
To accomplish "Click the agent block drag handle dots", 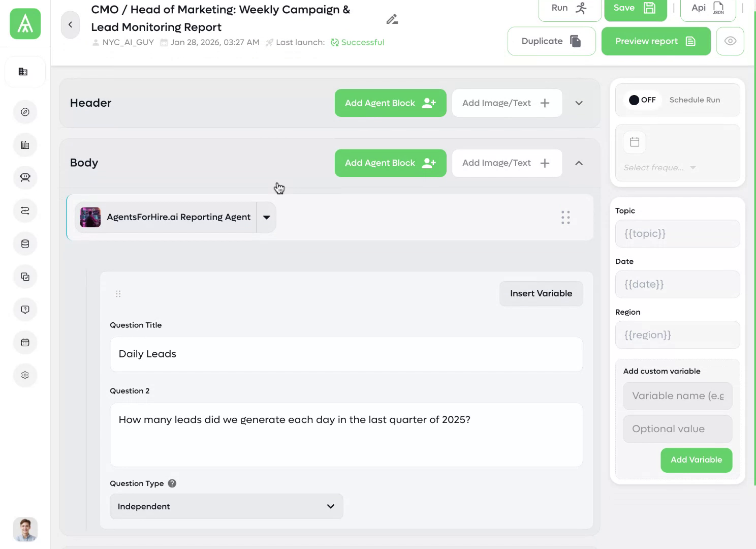I will point(565,218).
